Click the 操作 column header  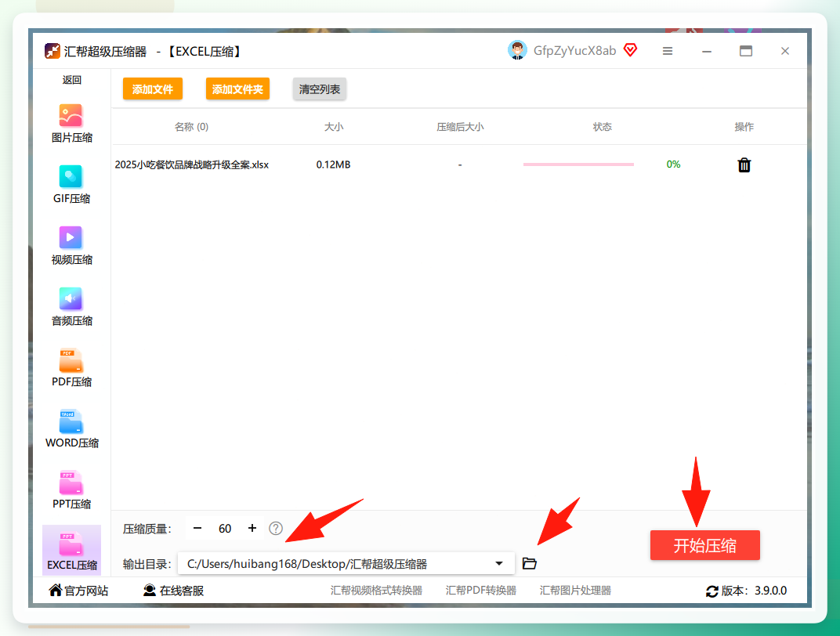point(744,127)
